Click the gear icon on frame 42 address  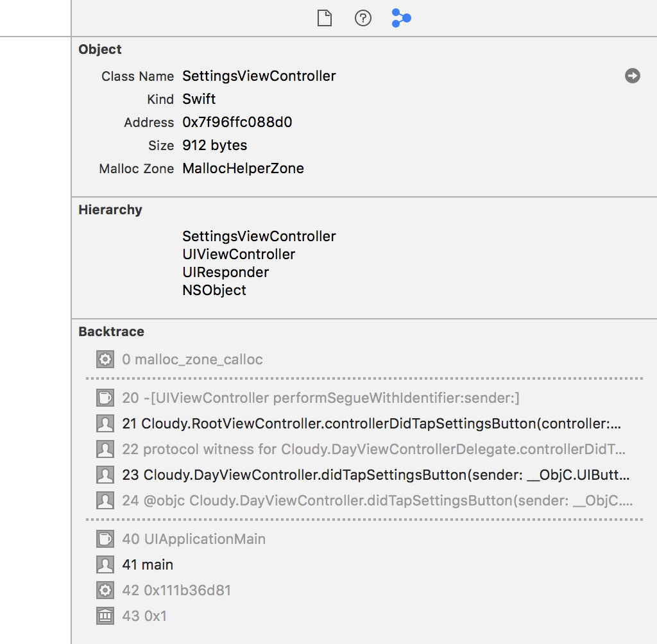pyautogui.click(x=105, y=590)
